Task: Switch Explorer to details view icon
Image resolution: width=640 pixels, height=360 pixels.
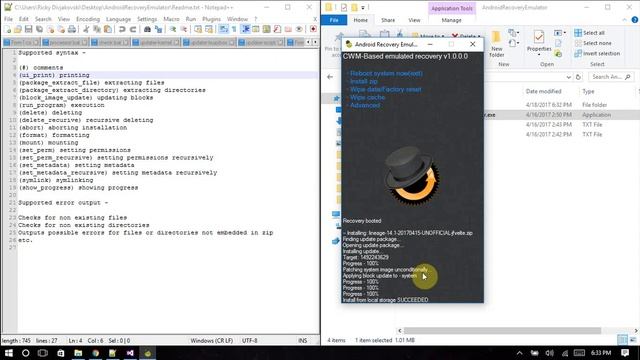Action: tap(622, 340)
